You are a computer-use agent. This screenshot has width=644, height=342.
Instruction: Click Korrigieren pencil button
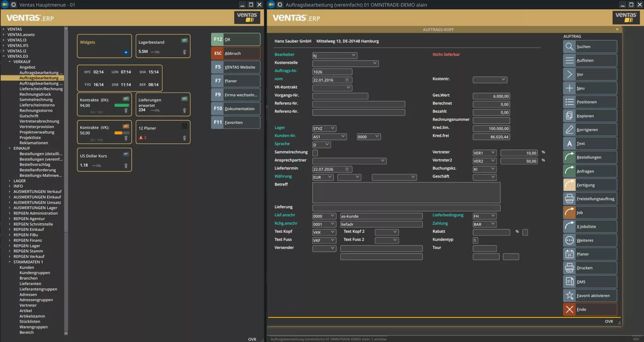pos(590,129)
